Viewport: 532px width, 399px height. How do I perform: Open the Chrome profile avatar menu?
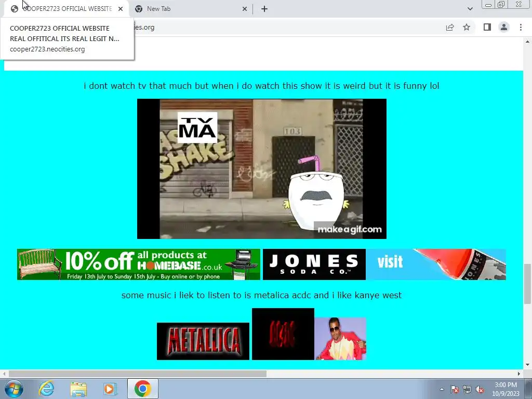[x=504, y=27]
